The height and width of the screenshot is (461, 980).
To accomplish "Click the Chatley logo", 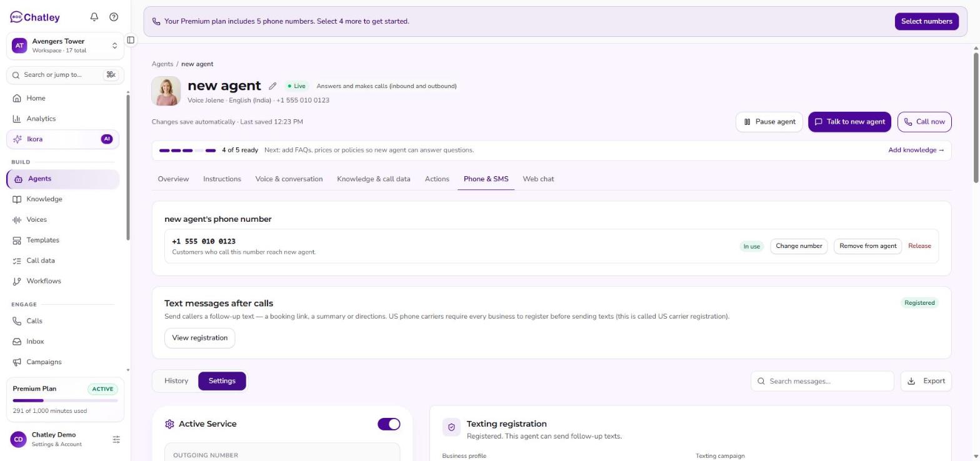I will [35, 17].
